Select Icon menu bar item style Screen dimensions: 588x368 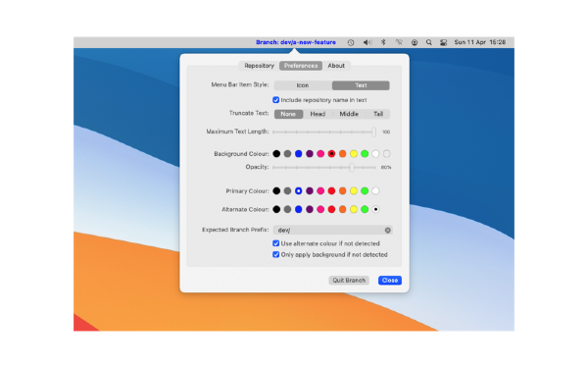click(303, 85)
